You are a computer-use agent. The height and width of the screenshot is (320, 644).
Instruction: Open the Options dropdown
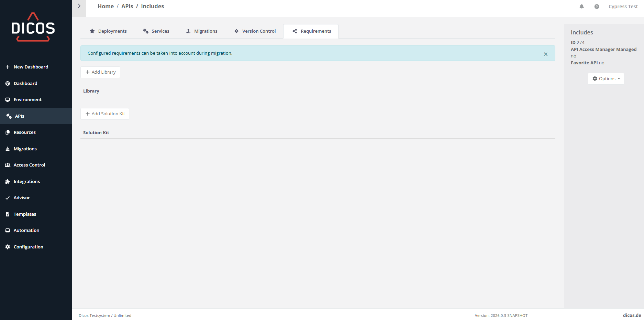point(606,79)
